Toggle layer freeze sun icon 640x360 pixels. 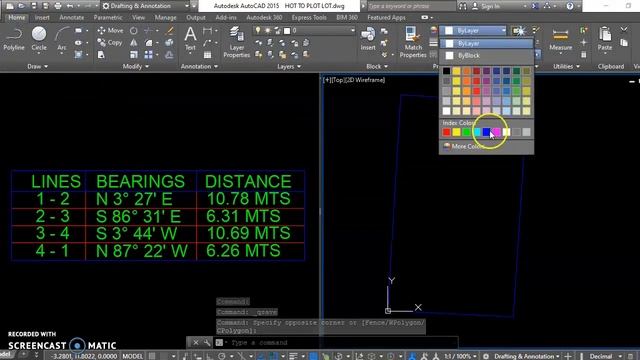267,31
